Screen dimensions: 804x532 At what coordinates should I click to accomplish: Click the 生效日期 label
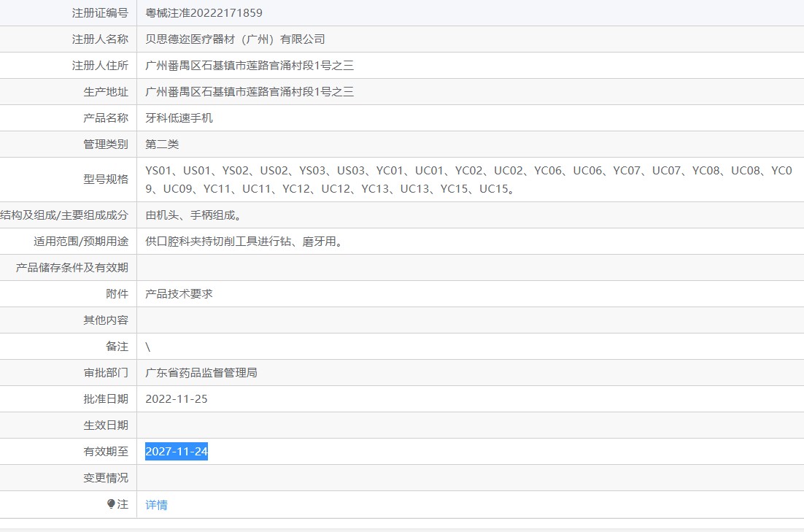[106, 425]
